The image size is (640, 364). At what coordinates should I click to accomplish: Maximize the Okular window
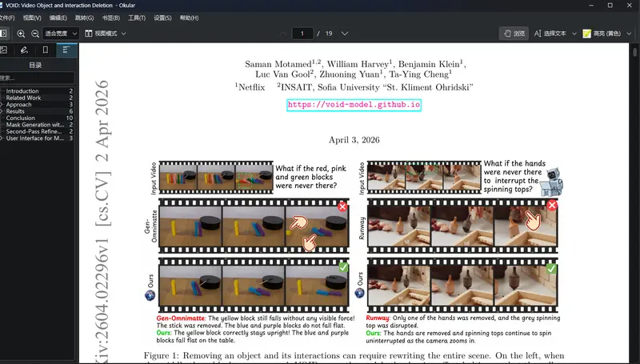pyautogui.click(x=610, y=6)
